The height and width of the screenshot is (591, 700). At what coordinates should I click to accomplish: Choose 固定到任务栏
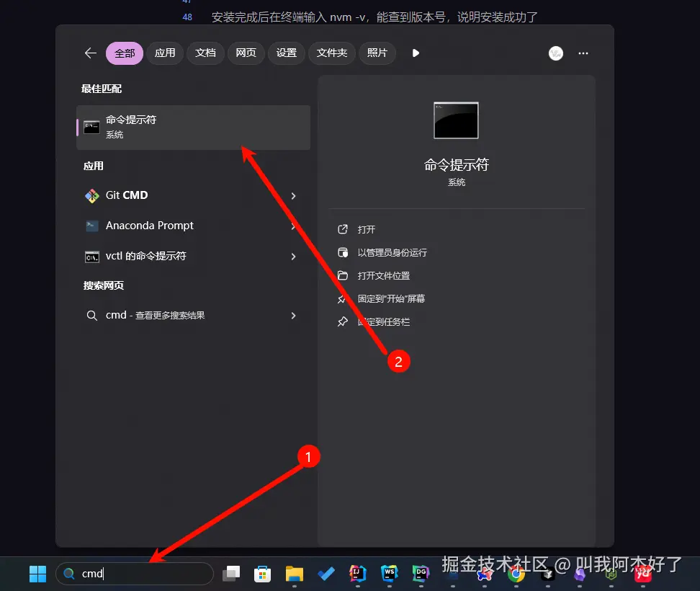(383, 321)
